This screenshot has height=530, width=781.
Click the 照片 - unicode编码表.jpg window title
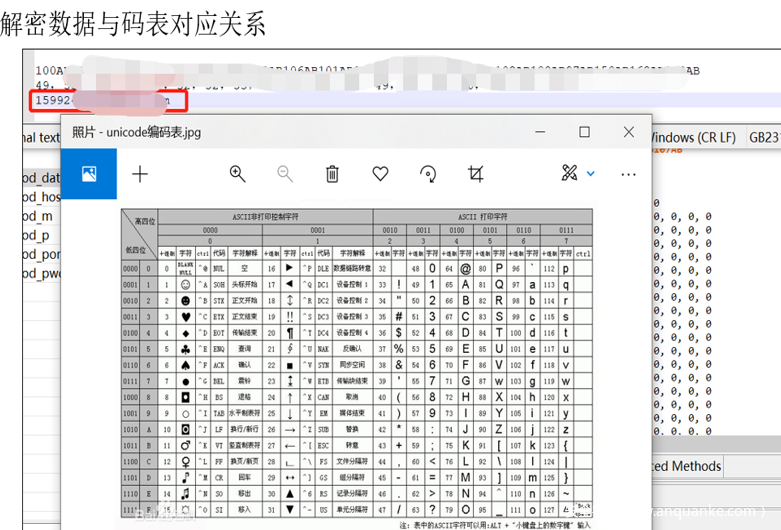[136, 132]
